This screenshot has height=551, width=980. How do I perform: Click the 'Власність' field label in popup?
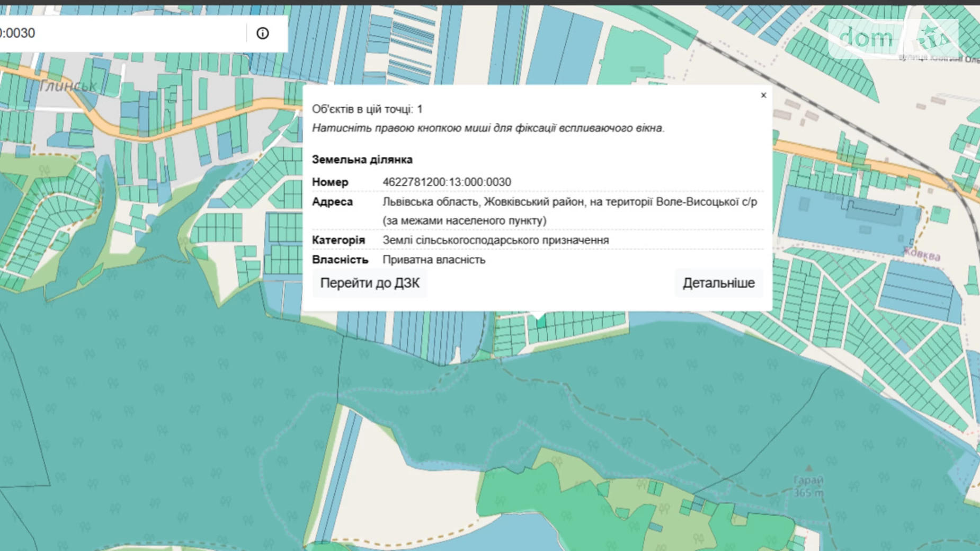340,260
